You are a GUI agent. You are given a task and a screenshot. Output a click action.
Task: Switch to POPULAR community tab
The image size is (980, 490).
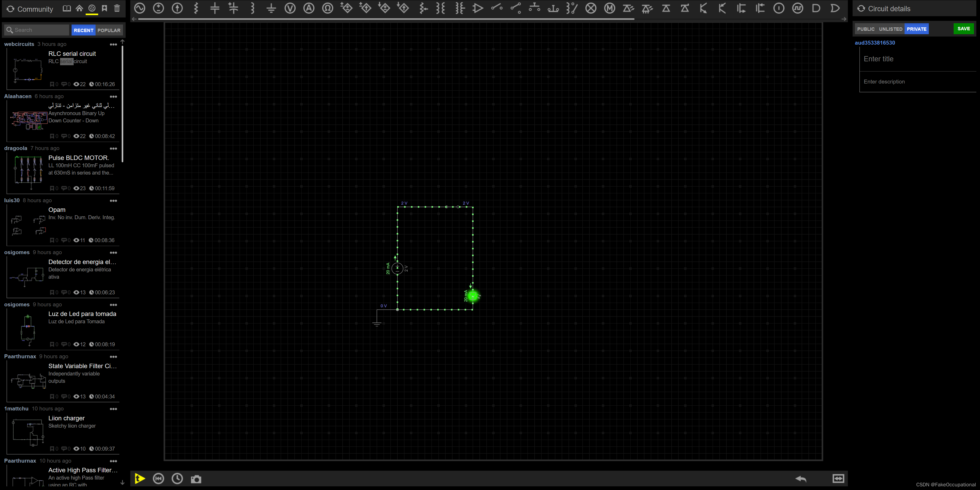[109, 30]
